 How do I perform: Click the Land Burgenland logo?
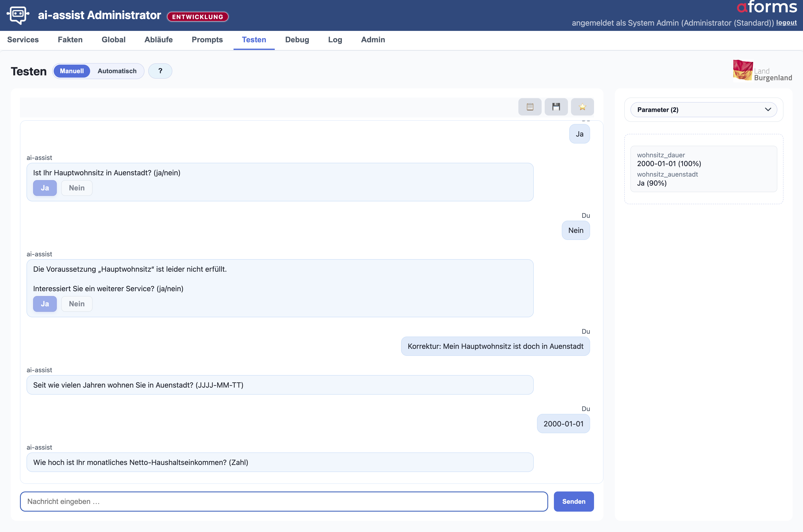762,71
